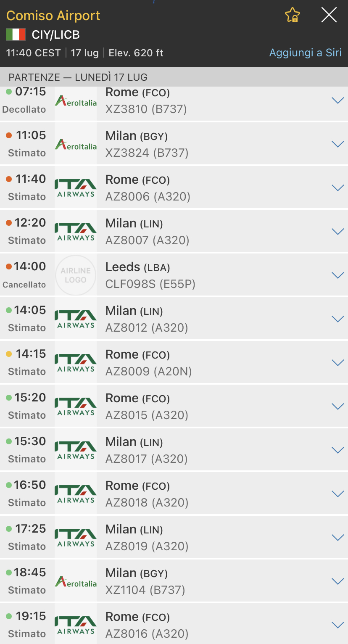Tap AeroItalia logo for flight XZ1104
The image size is (348, 644).
click(76, 581)
